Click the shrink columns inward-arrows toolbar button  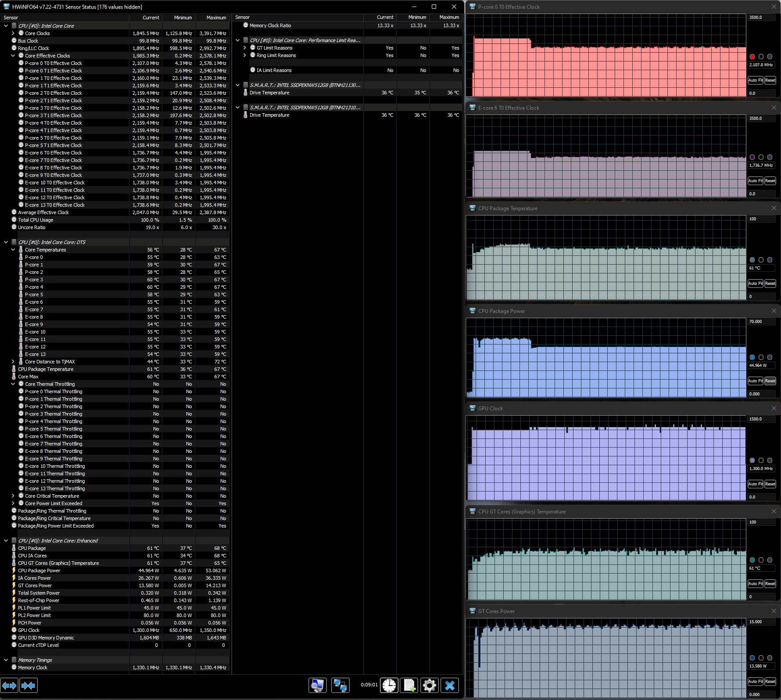(x=29, y=685)
